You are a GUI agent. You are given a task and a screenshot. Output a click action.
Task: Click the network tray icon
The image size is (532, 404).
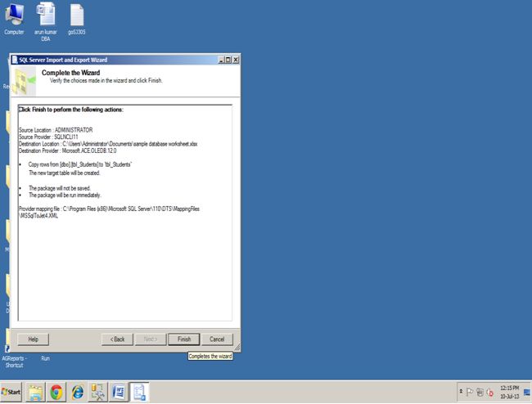[480, 392]
